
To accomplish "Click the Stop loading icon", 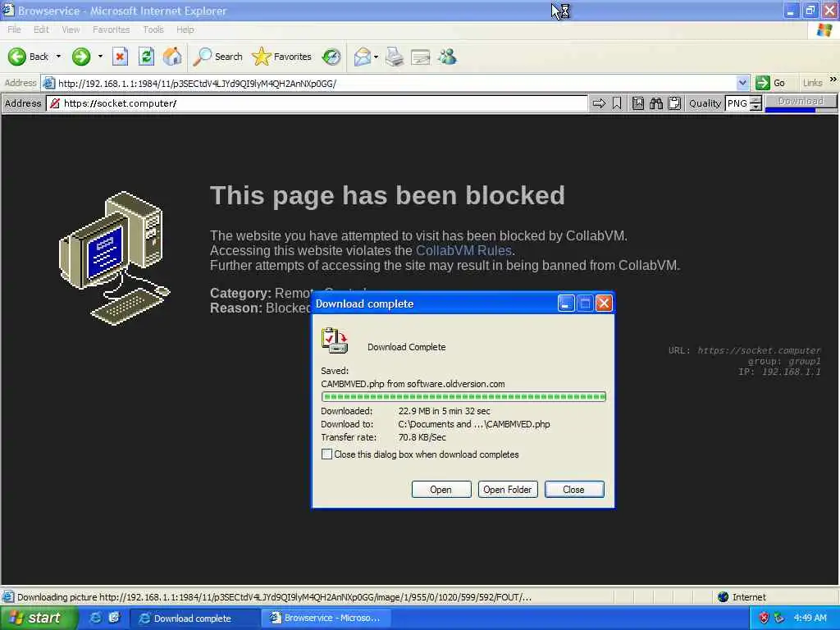I will coord(120,57).
